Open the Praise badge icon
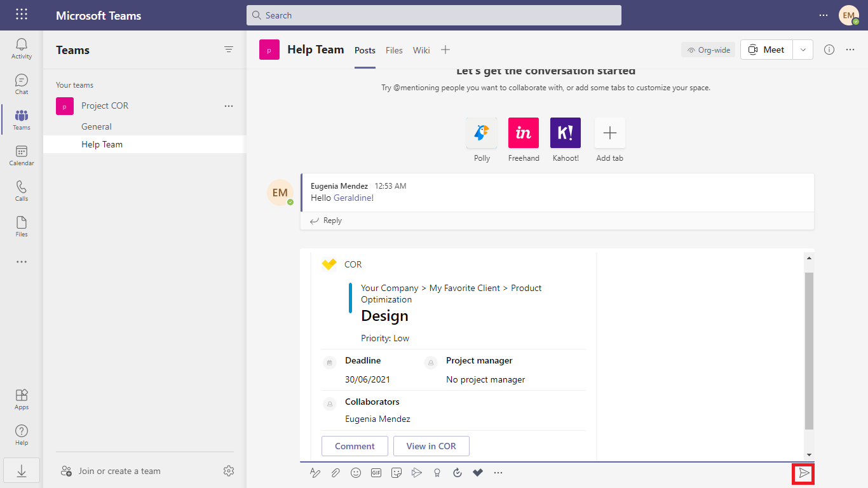Image resolution: width=868 pixels, height=488 pixels. (x=437, y=473)
